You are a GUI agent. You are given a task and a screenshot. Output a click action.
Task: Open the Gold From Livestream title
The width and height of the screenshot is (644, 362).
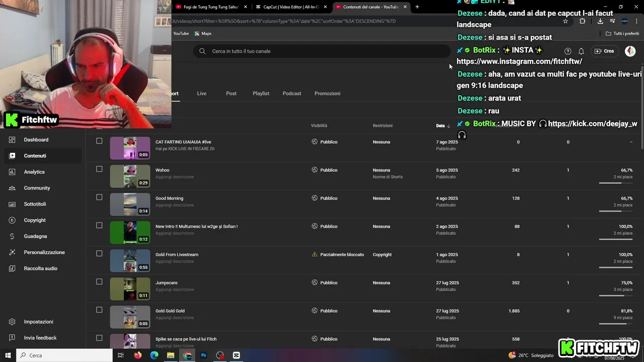pos(177,255)
